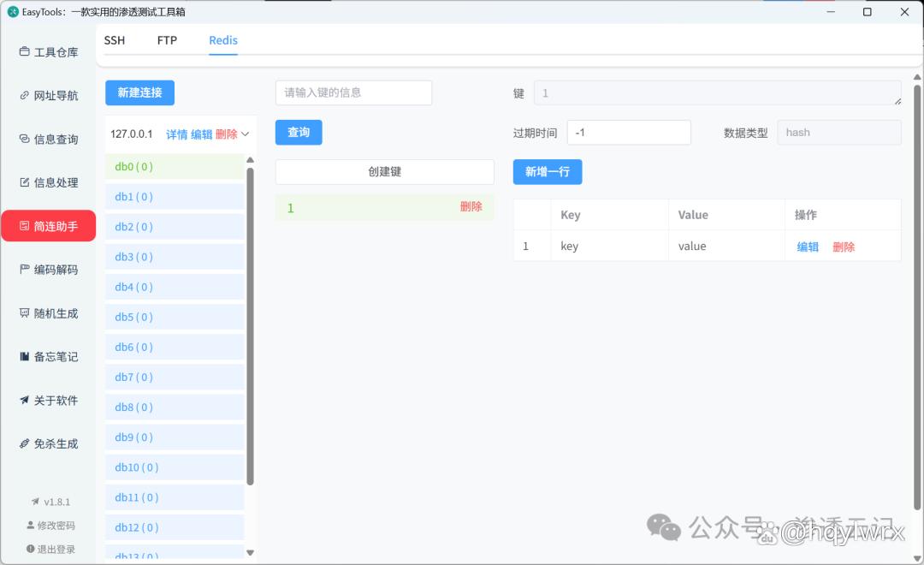Click the database list scroll-up arrow

point(250,160)
